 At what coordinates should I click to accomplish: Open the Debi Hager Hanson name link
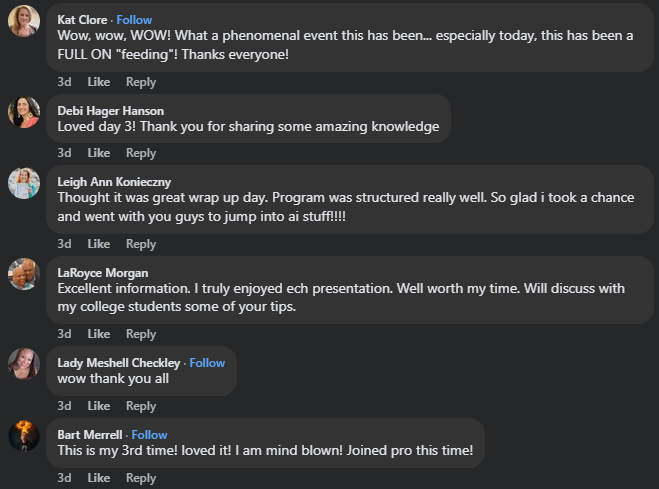[x=111, y=111]
